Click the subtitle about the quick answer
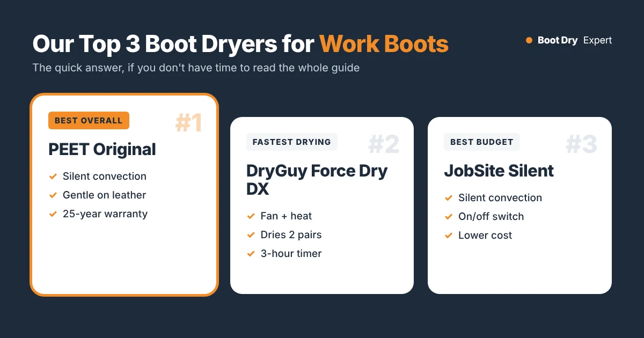Image resolution: width=644 pixels, height=338 pixels. (x=196, y=68)
